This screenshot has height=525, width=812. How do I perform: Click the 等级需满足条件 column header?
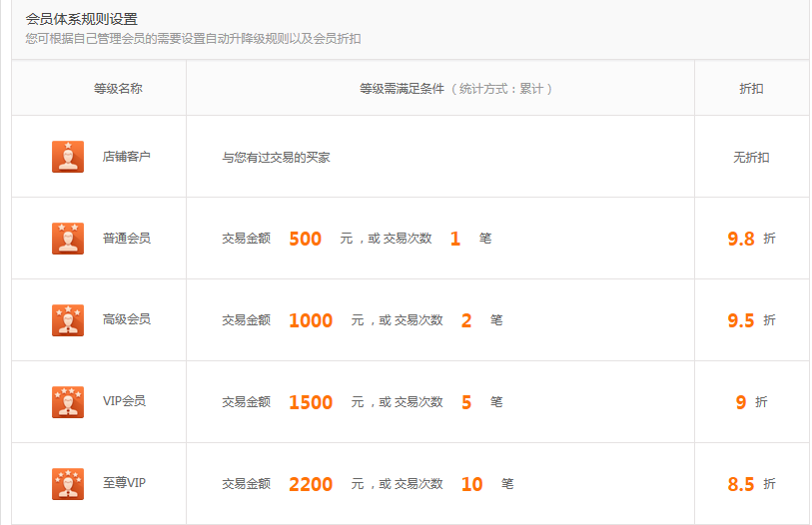coord(402,89)
